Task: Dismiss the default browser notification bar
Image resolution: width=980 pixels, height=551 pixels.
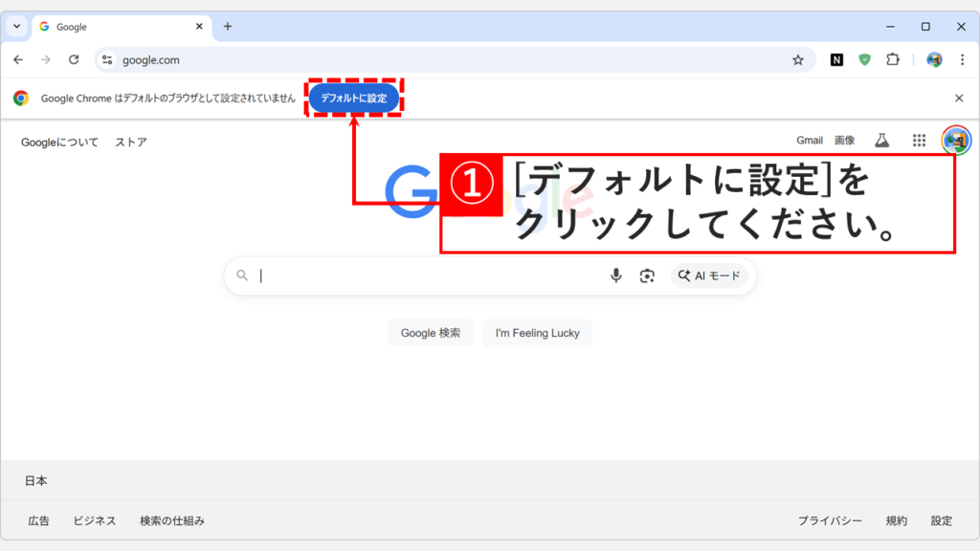Action: tap(961, 97)
